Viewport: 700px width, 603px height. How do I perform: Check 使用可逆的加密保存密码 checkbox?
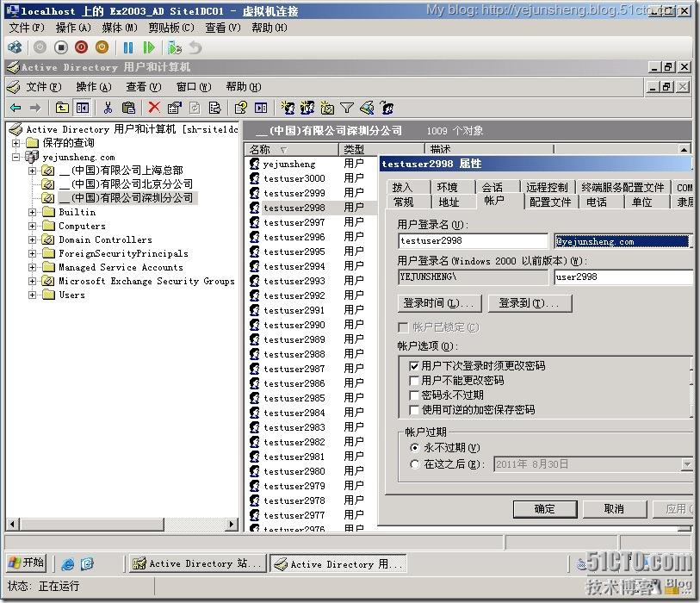414,410
